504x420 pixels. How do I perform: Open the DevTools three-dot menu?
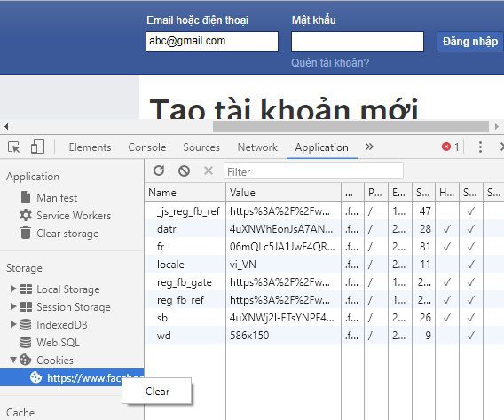pyautogui.click(x=480, y=147)
